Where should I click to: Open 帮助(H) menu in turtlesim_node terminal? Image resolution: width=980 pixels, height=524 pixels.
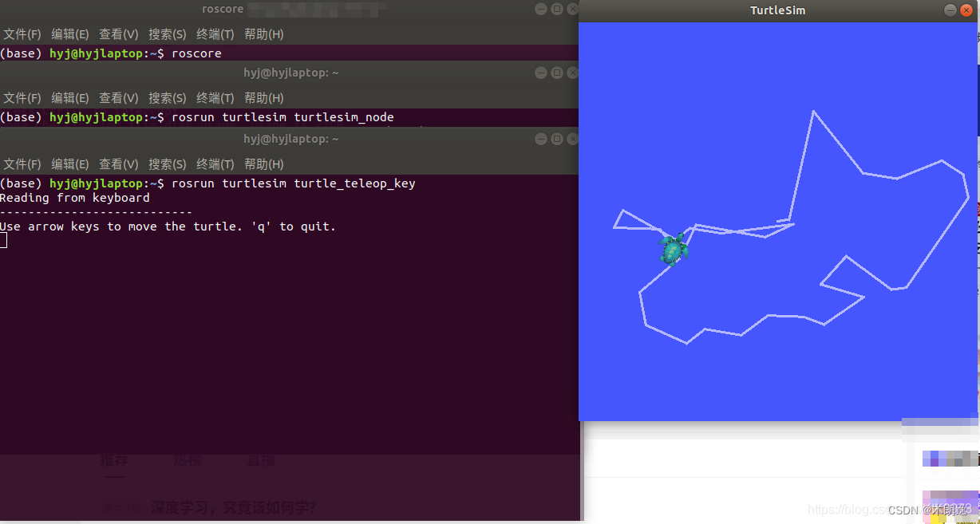264,98
